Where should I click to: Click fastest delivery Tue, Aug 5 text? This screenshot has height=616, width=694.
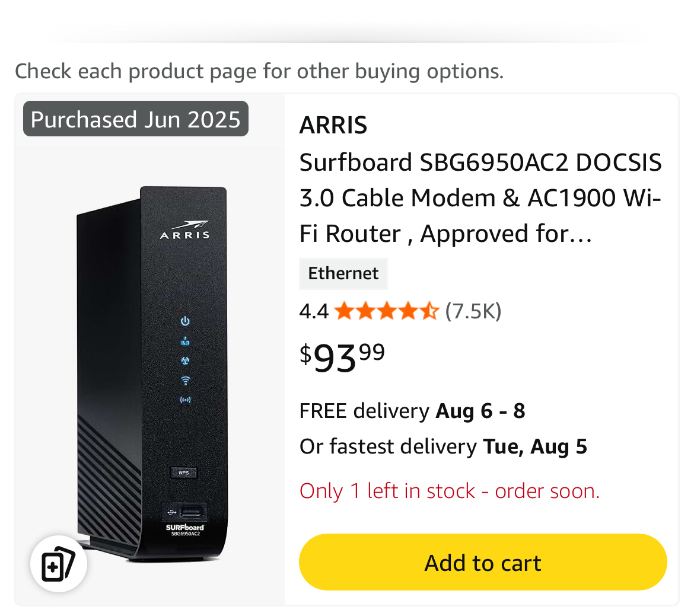[442, 446]
